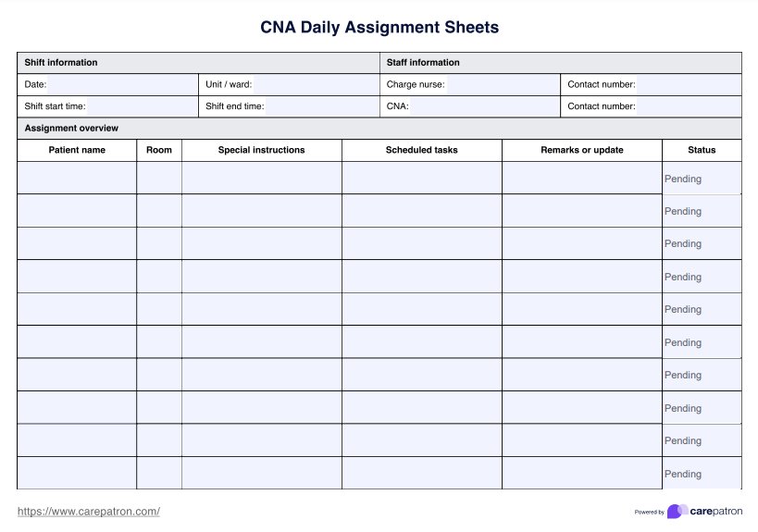
Task: Click the first row Scheduled tasks cell
Action: pyautogui.click(x=422, y=179)
